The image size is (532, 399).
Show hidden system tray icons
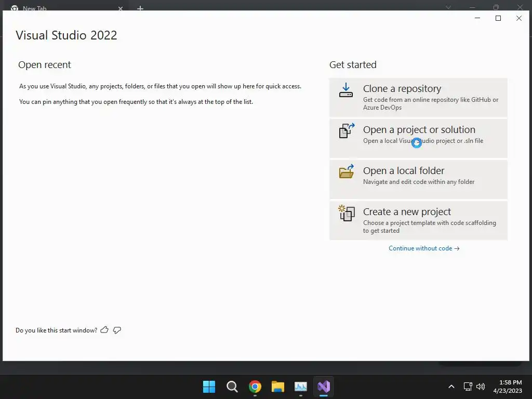click(451, 387)
